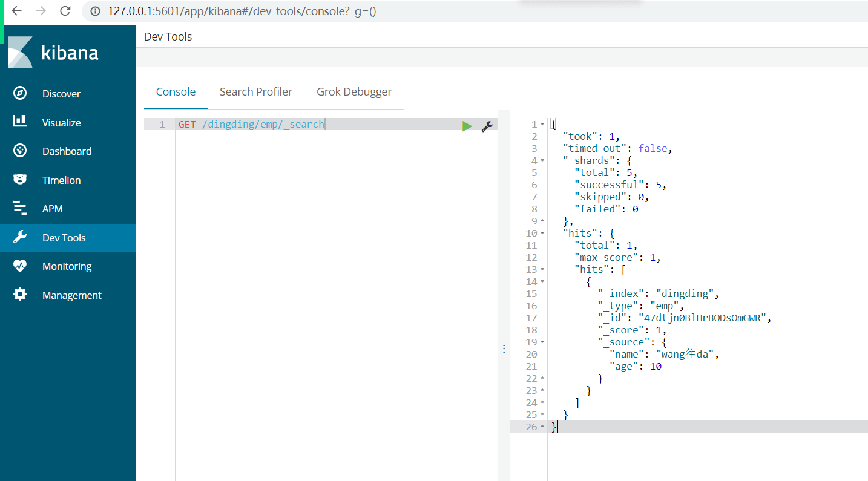Click the "age": 10 line
The height and width of the screenshot is (481, 868).
tap(636, 366)
